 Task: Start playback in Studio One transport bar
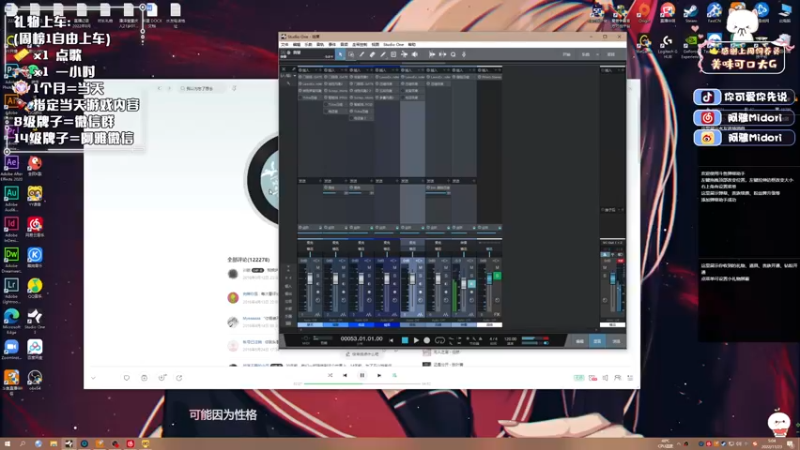[x=416, y=340]
